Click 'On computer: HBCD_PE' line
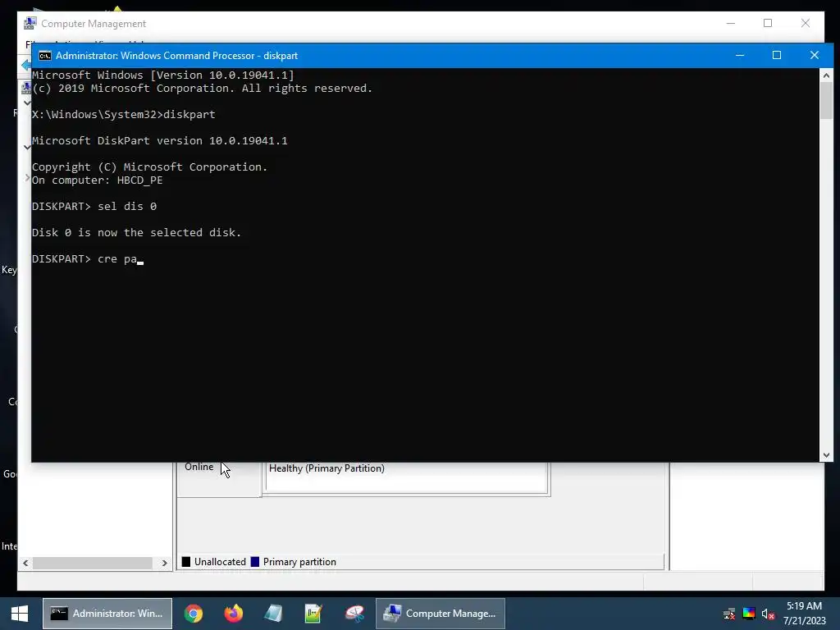This screenshot has height=630, width=840. (x=97, y=180)
